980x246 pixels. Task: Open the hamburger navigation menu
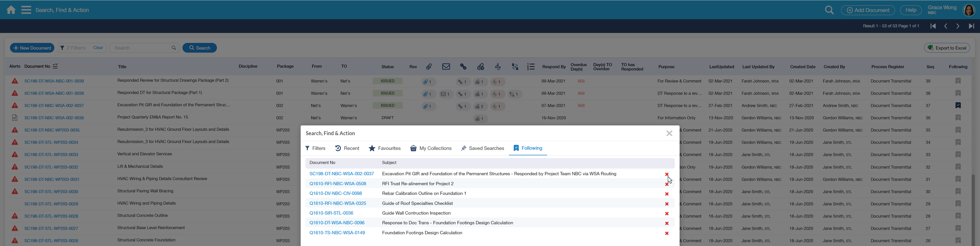26,10
